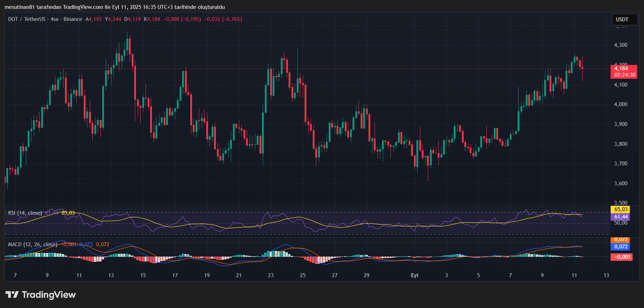The height and width of the screenshot is (308, 644).
Task: Open the MACD (12, 26, close) indicator legend
Action: 33,244
